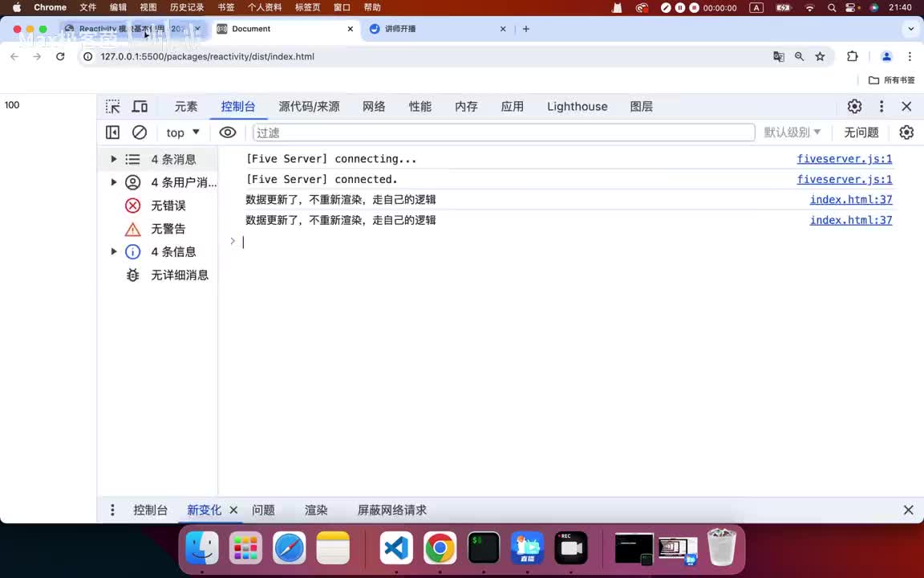Select the 无错误 filter row
Screen dimensions: 924x578
point(157,206)
